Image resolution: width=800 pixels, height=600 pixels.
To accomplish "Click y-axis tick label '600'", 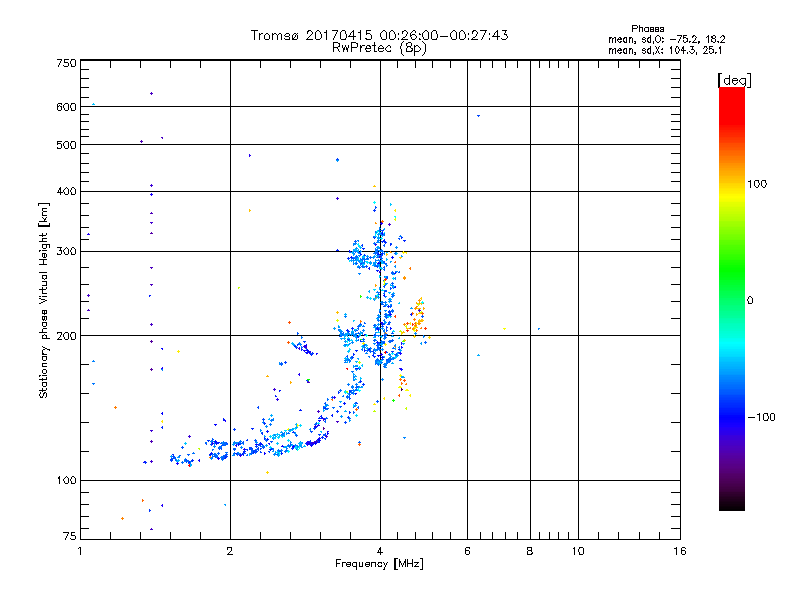I will click(66, 107).
